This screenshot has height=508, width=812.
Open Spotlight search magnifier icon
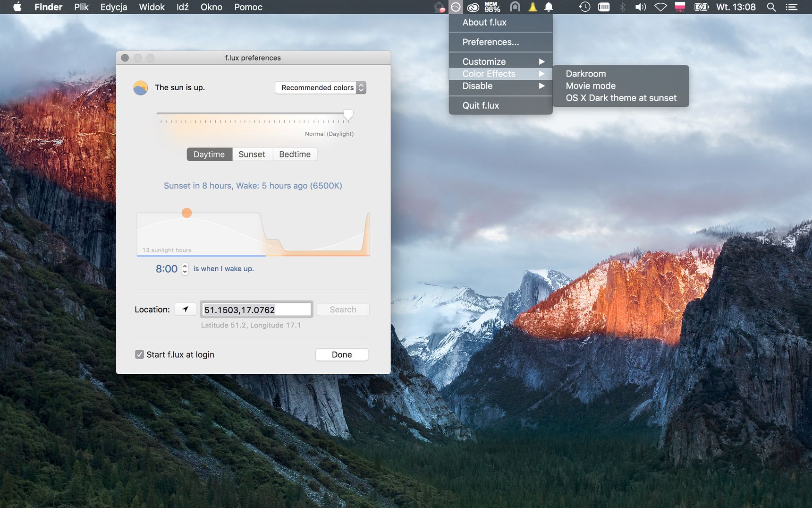[771, 7]
